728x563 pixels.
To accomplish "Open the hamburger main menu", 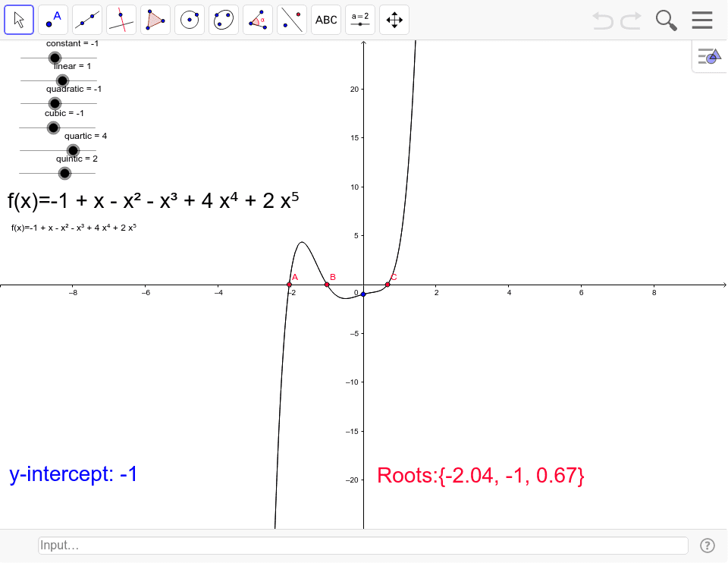I will (702, 20).
